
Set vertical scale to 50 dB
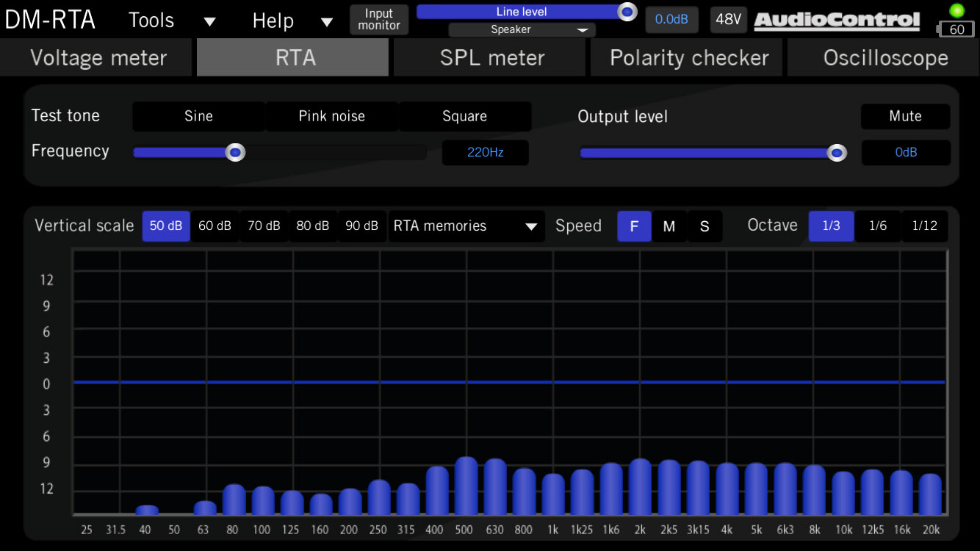tap(166, 226)
